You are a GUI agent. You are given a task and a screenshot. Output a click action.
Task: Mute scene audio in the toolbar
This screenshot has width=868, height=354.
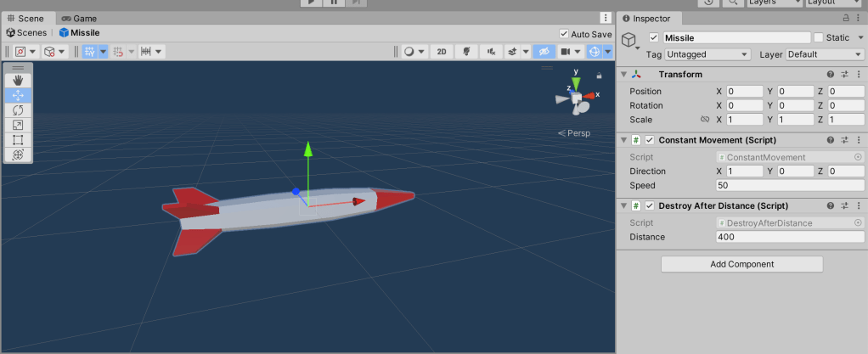click(x=491, y=52)
